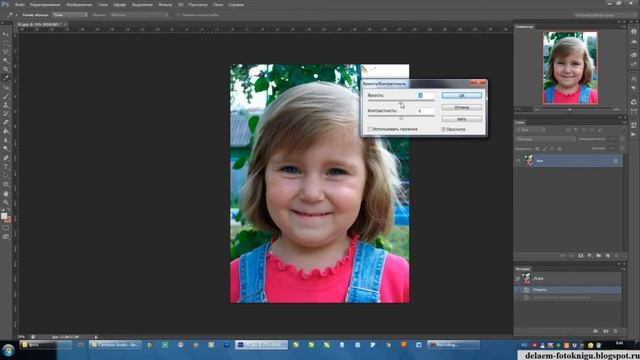Click the Recording taskbar item
The height and width of the screenshot is (360, 640).
pyautogui.click(x=453, y=345)
